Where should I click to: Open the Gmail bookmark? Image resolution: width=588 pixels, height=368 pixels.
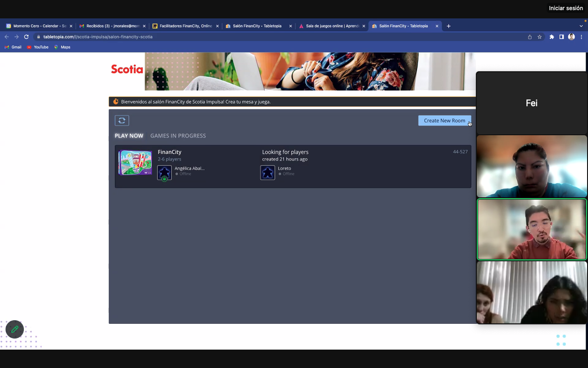[13, 47]
